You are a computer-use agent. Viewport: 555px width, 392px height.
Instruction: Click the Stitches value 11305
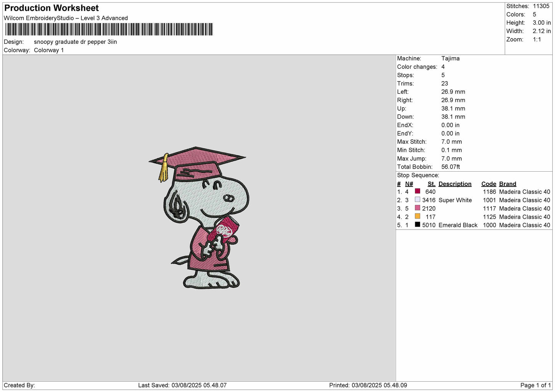(541, 6)
